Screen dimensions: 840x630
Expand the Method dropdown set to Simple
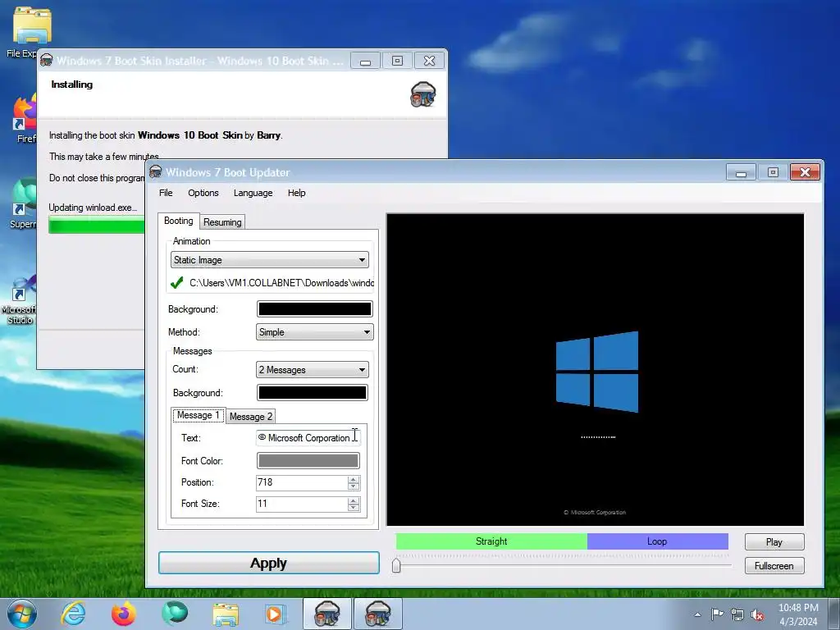[x=314, y=332]
